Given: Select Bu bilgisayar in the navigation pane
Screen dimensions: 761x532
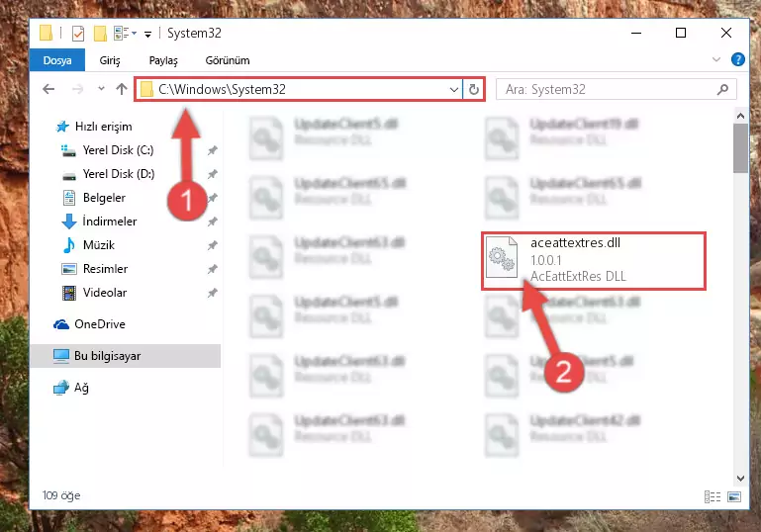Looking at the screenshot, I should (126, 356).
